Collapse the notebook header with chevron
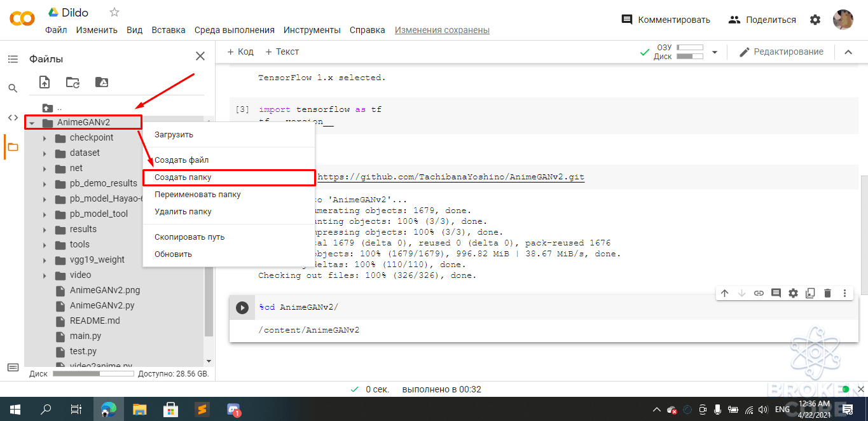The width and height of the screenshot is (868, 421). coord(848,52)
